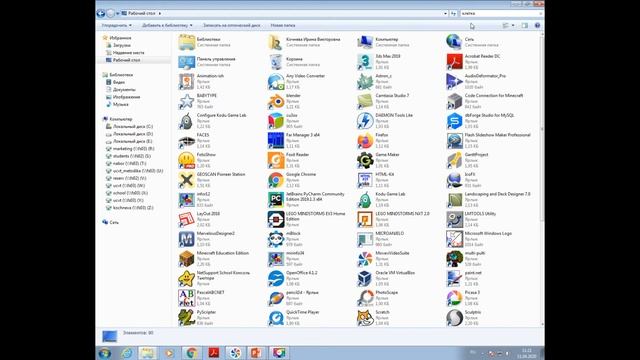
Task: Select Code Connection for Minecraft shortcut
Action: point(485,101)
